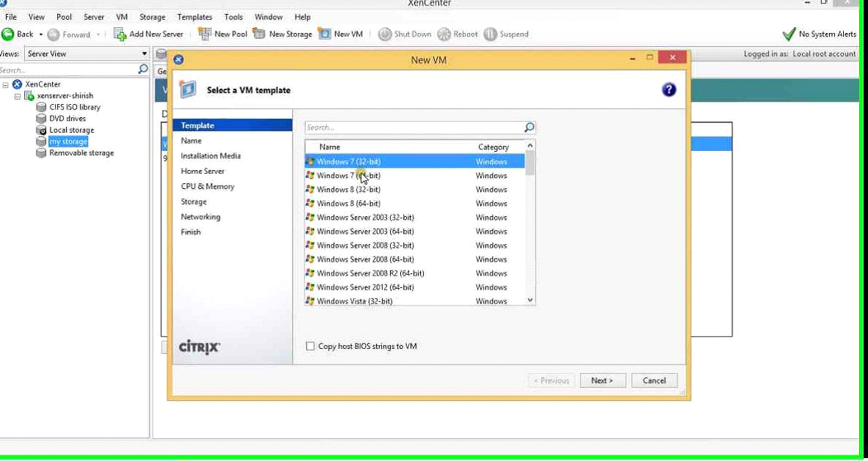Select the Windows Server 2008 (64-bit) template
The width and height of the screenshot is (868, 461).
(x=414, y=259)
